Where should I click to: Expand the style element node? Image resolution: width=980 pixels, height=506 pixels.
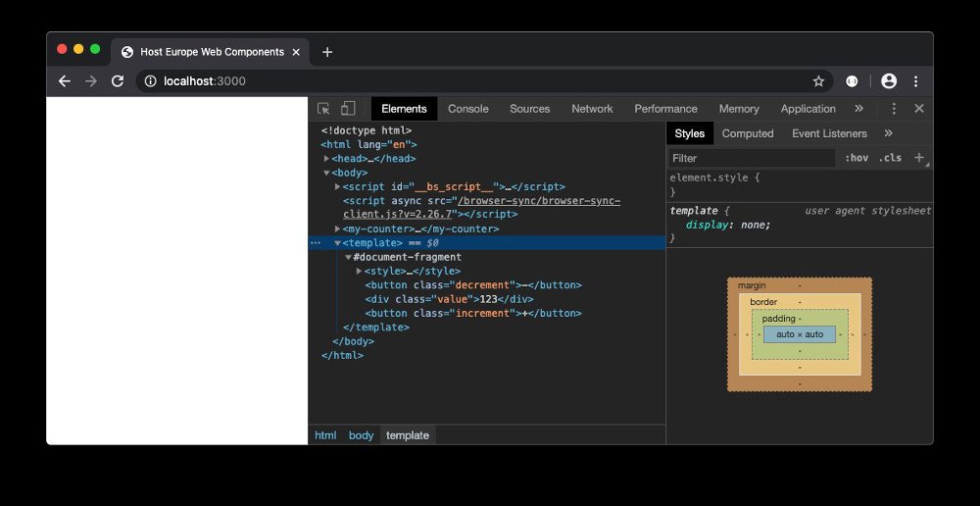(x=359, y=271)
